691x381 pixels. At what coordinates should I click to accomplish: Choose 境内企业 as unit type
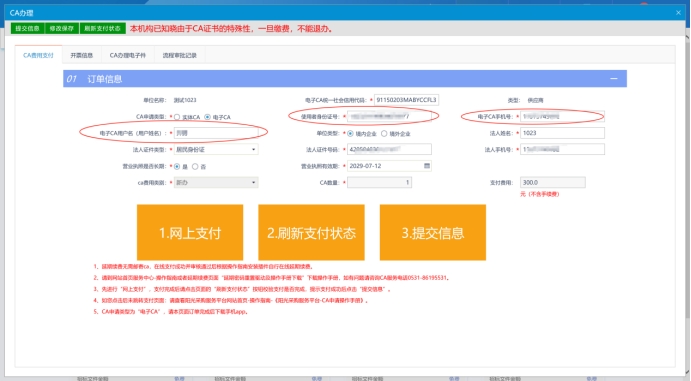click(350, 133)
